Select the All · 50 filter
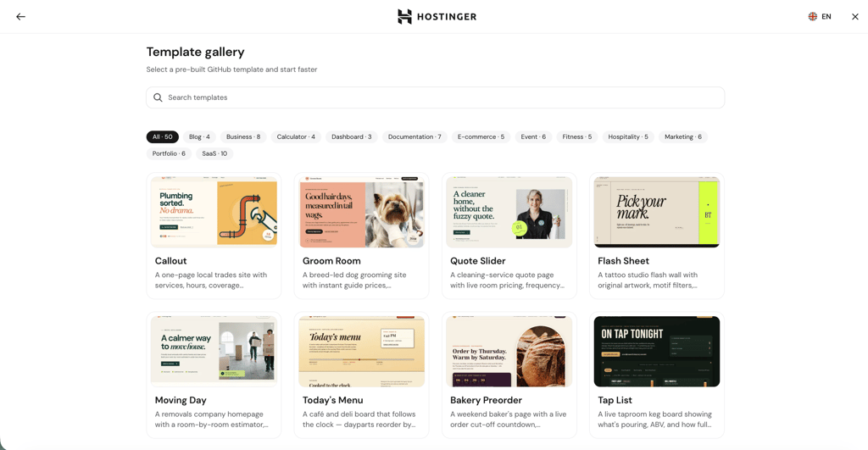The height and width of the screenshot is (450, 868). click(x=162, y=136)
